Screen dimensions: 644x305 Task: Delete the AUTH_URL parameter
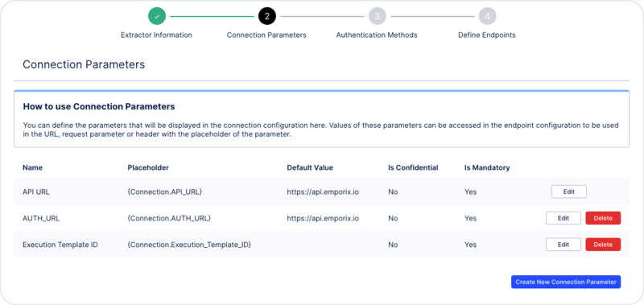(603, 218)
